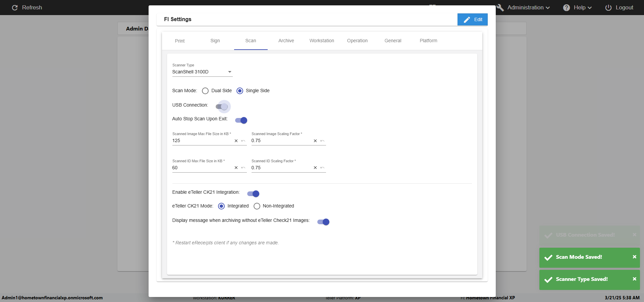Disable Auto Stop Scan Upon Exit
This screenshot has width=644, height=302.
pyautogui.click(x=241, y=120)
